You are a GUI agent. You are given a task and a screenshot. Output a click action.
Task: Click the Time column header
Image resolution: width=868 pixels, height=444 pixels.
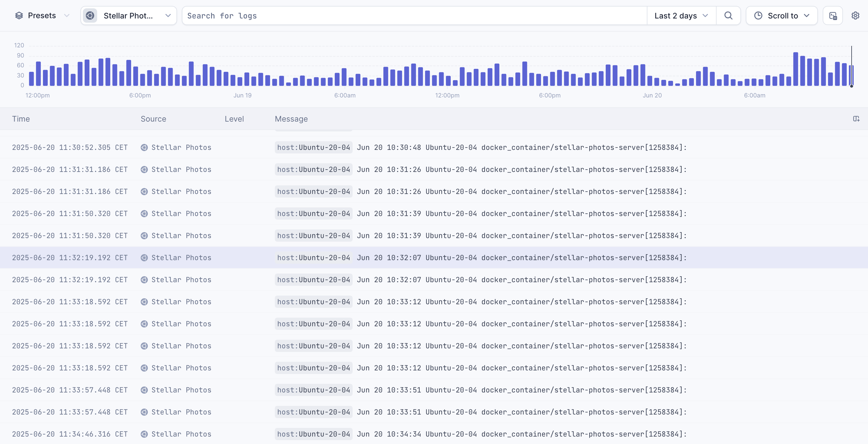pos(21,119)
